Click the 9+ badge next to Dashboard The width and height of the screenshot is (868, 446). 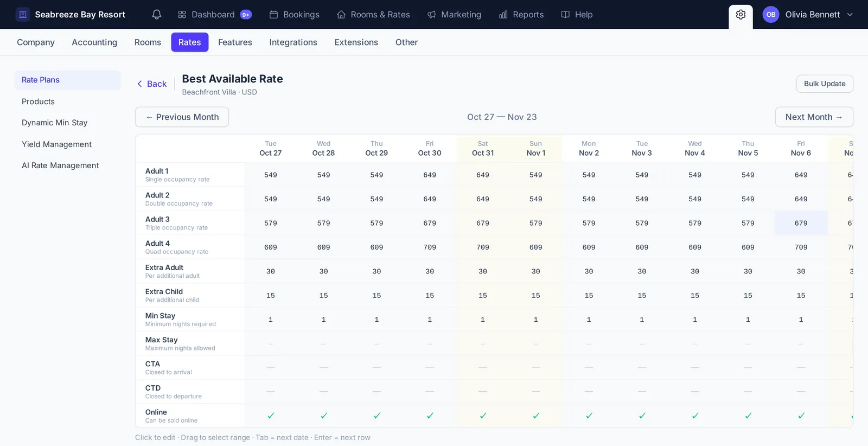[246, 15]
